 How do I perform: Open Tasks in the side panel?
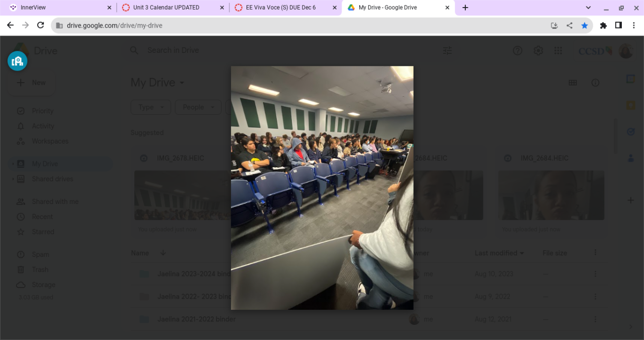click(x=630, y=131)
